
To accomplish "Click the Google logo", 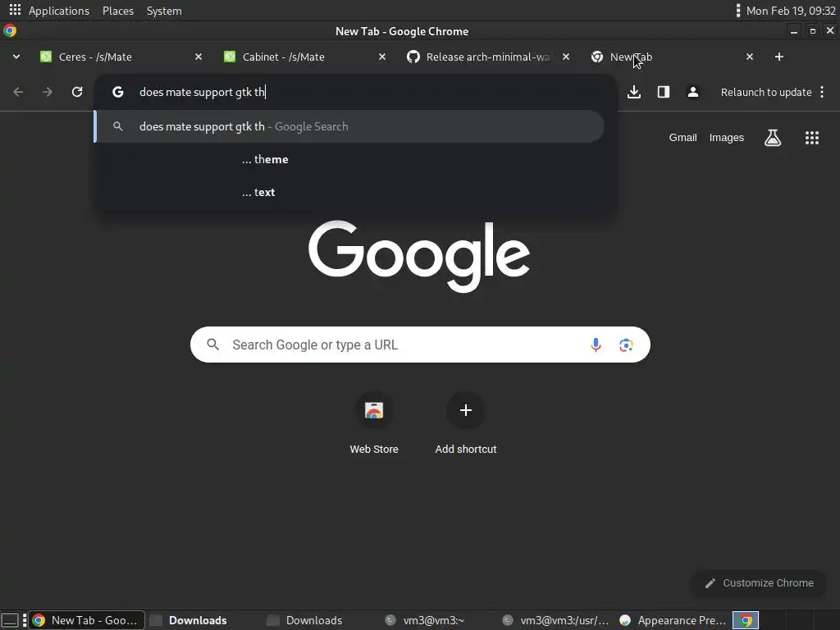I will pyautogui.click(x=419, y=256).
